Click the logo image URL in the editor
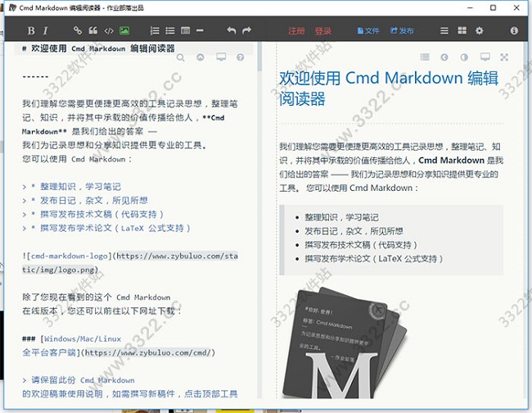This screenshot has height=413, width=532. tap(129, 263)
